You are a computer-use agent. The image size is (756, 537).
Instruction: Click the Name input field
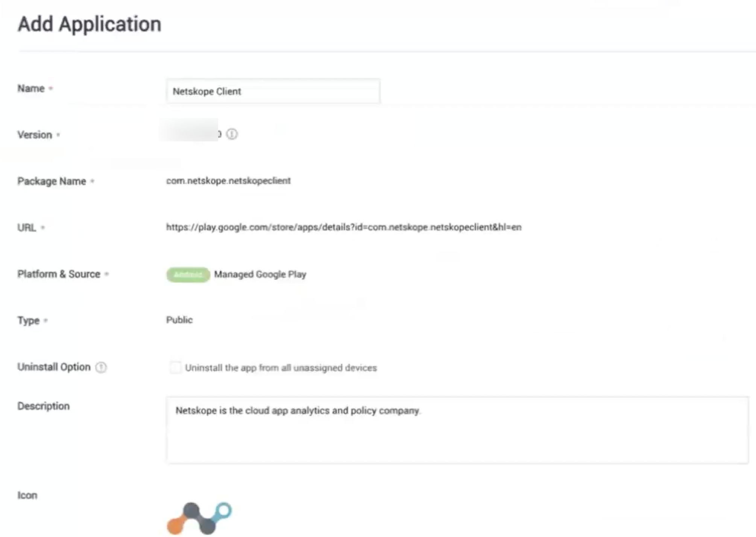point(273,91)
